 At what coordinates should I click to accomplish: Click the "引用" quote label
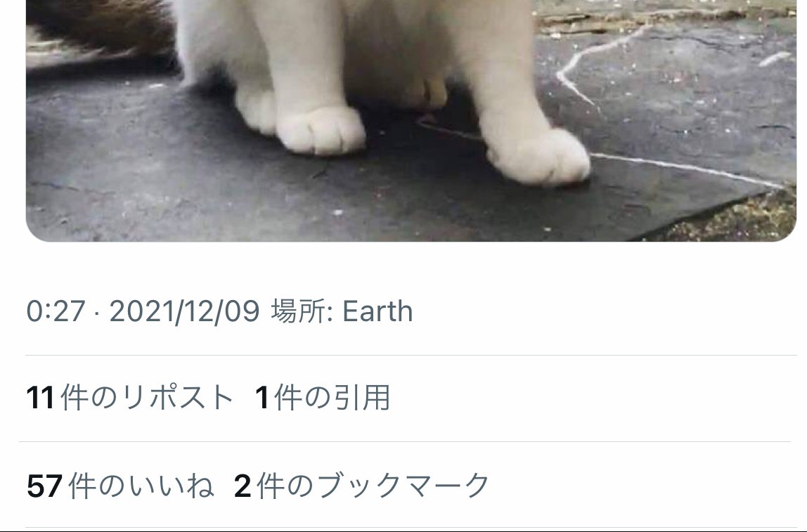(x=362, y=398)
